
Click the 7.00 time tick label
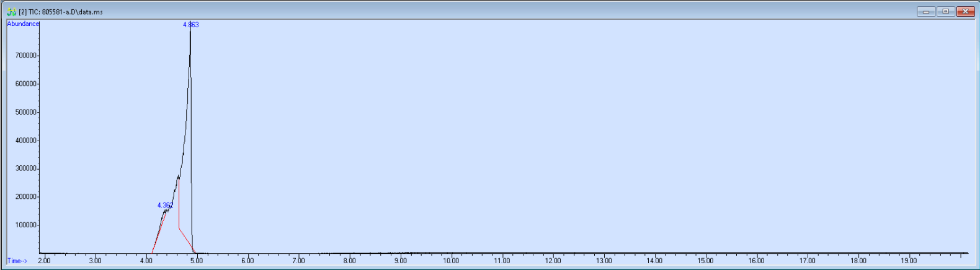click(x=298, y=261)
